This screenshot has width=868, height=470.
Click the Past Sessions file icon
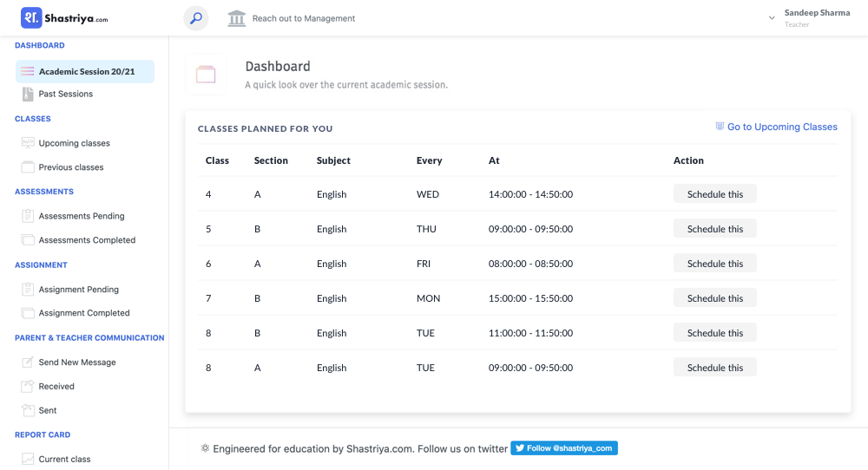coord(28,94)
